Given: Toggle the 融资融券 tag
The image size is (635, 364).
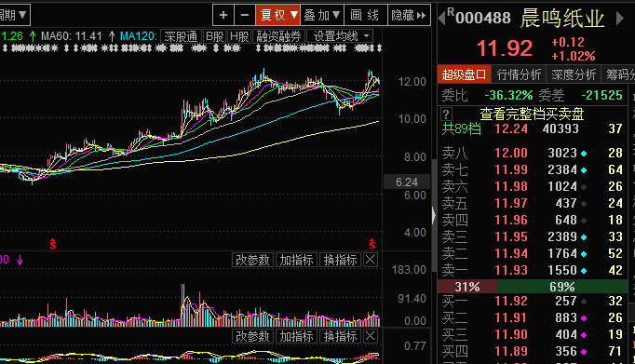Looking at the screenshot, I should 278,36.
